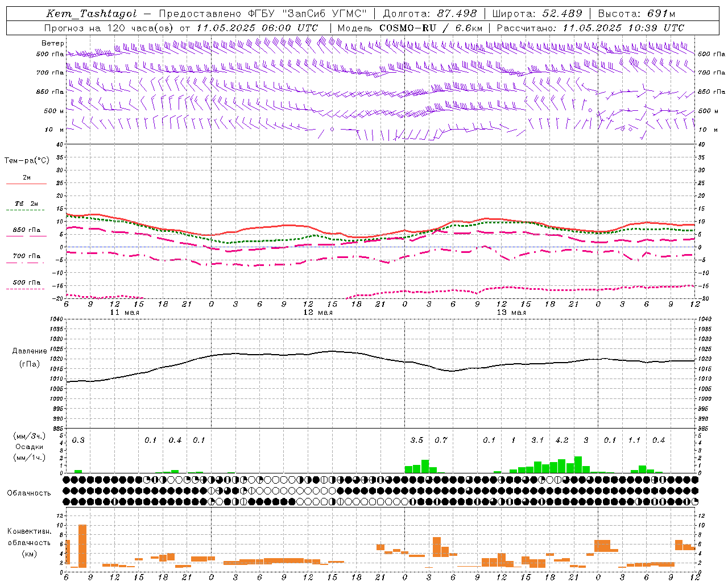Click the '11 мая' date label
The image size is (728, 582).
125,313
